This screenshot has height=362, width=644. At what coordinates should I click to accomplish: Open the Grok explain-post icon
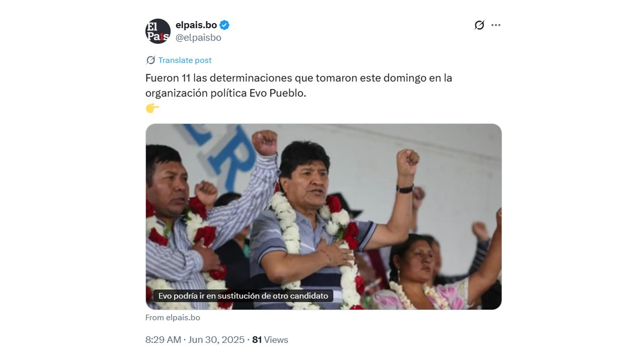[x=479, y=25]
